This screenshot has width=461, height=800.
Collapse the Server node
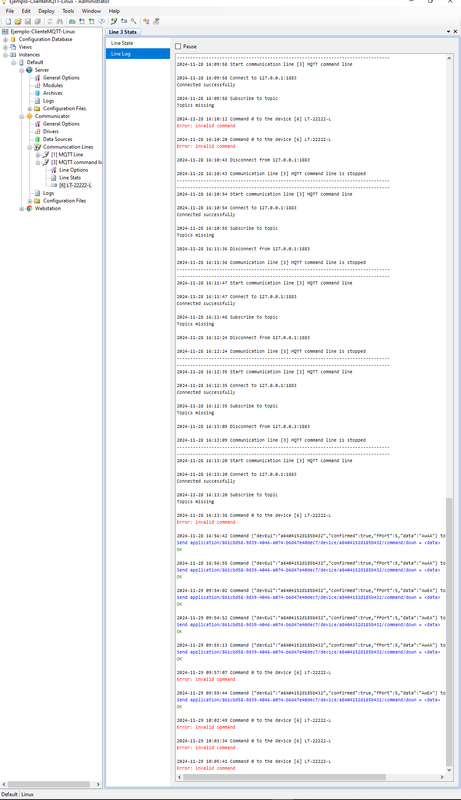pyautogui.click(x=22, y=70)
